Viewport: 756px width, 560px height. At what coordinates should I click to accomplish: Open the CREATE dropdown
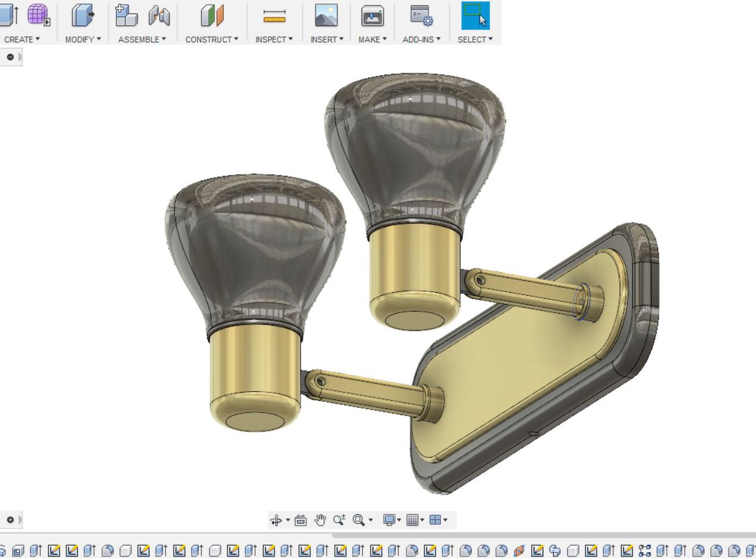click(22, 40)
